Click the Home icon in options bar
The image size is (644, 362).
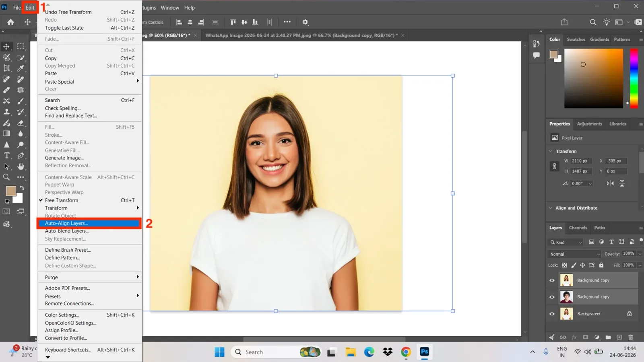click(x=10, y=22)
